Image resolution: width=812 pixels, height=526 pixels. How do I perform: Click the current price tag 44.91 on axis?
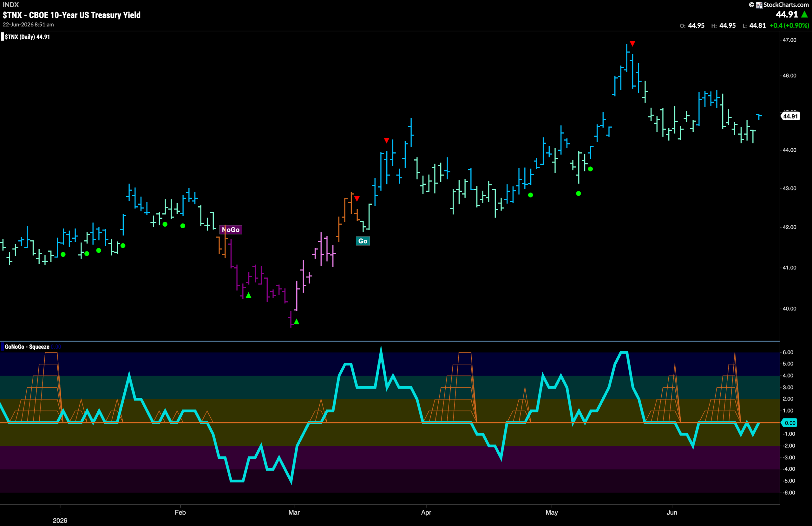(790, 116)
